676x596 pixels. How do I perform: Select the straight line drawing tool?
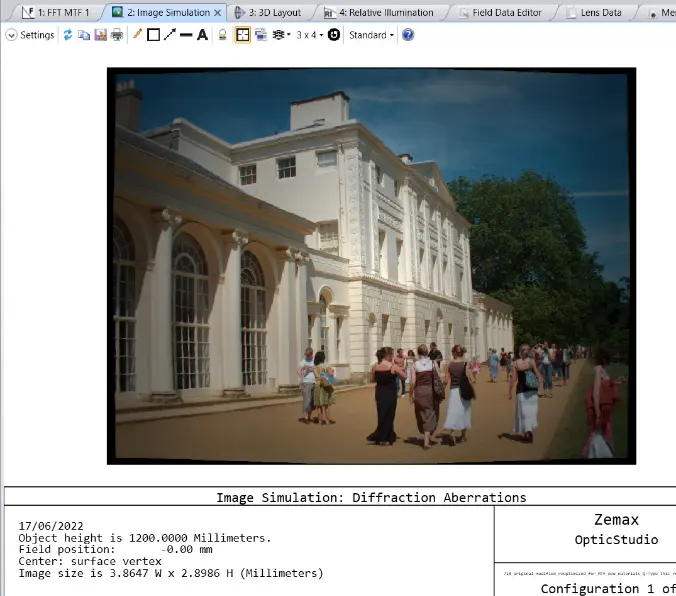(185, 35)
